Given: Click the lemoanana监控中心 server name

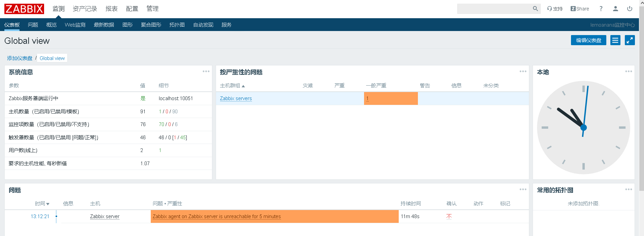Looking at the screenshot, I should click(612, 25).
